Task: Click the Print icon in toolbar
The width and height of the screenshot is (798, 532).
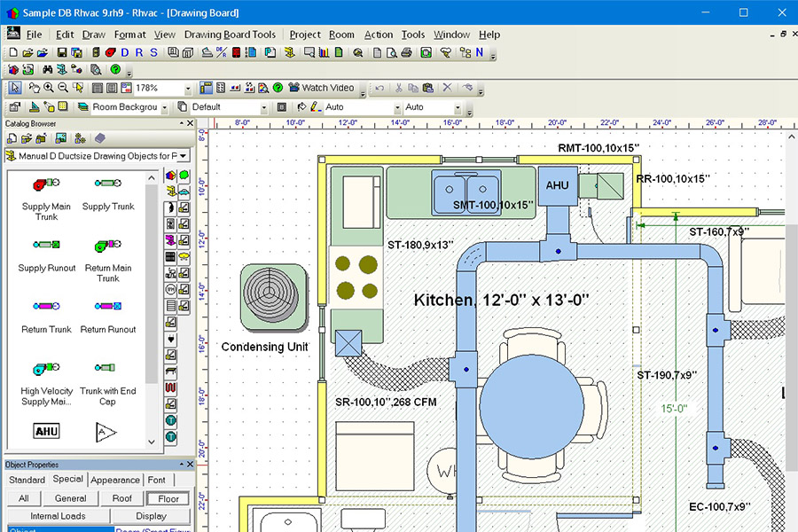Action: [406, 52]
